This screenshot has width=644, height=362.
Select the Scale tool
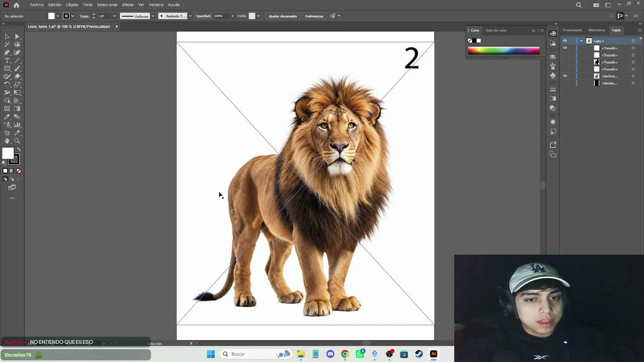tap(17, 84)
